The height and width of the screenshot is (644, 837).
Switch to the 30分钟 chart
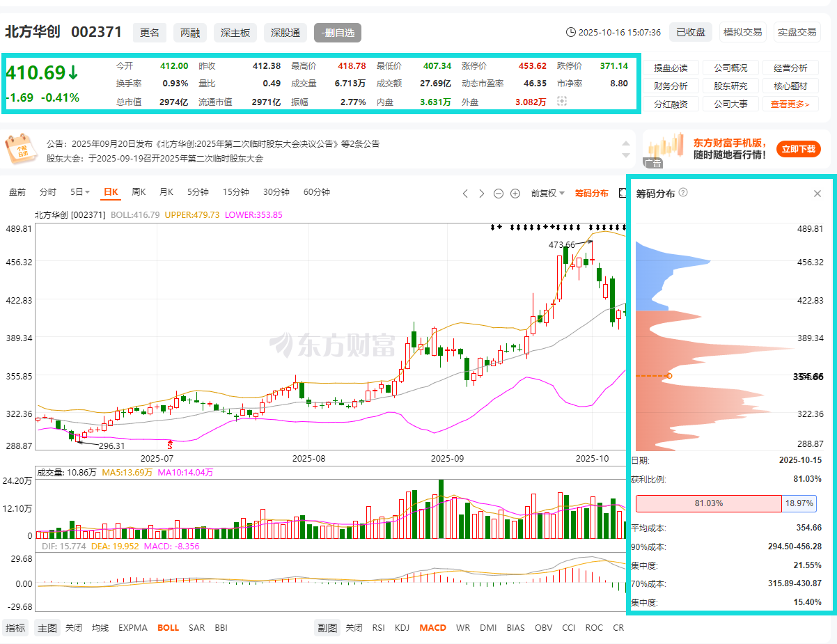click(276, 192)
